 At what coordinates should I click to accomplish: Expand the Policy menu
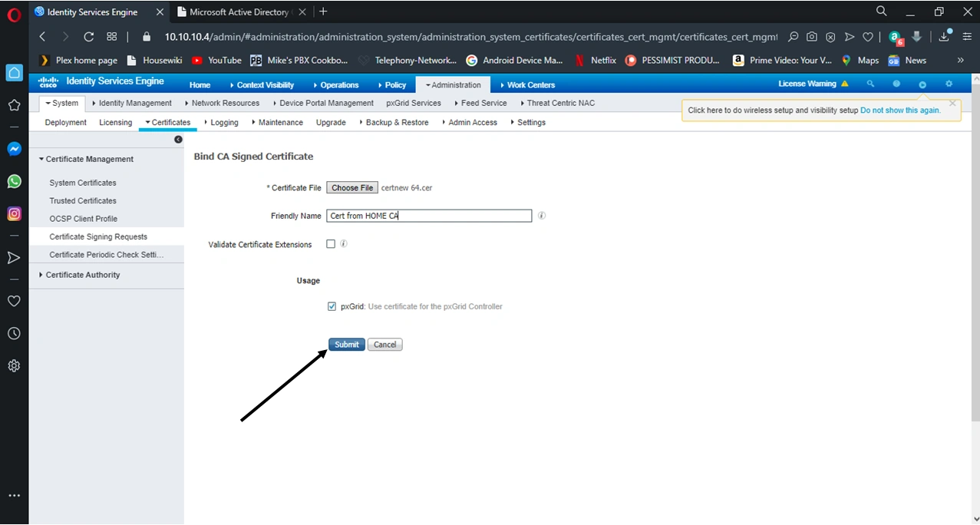point(392,85)
